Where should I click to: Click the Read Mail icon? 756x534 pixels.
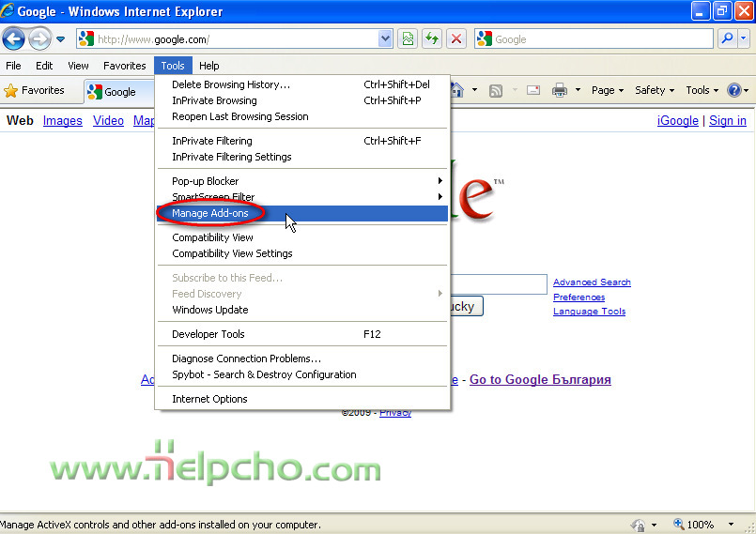point(533,90)
